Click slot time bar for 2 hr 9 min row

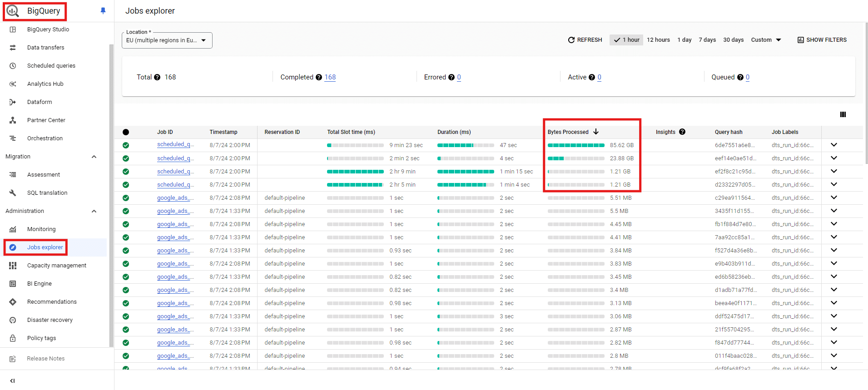pyautogui.click(x=355, y=172)
